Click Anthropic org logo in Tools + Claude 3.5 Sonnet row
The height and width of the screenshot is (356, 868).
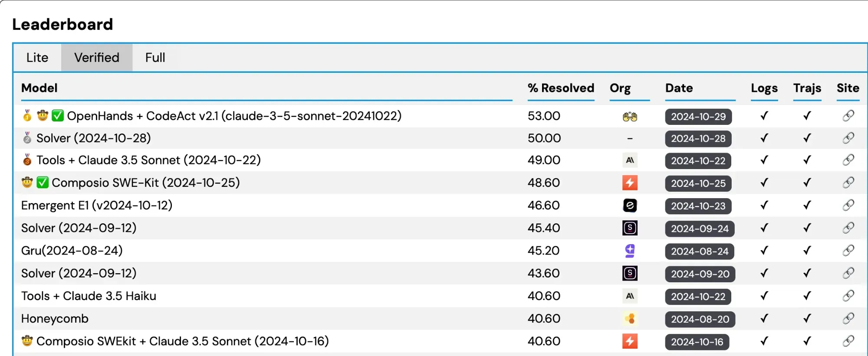coord(630,160)
